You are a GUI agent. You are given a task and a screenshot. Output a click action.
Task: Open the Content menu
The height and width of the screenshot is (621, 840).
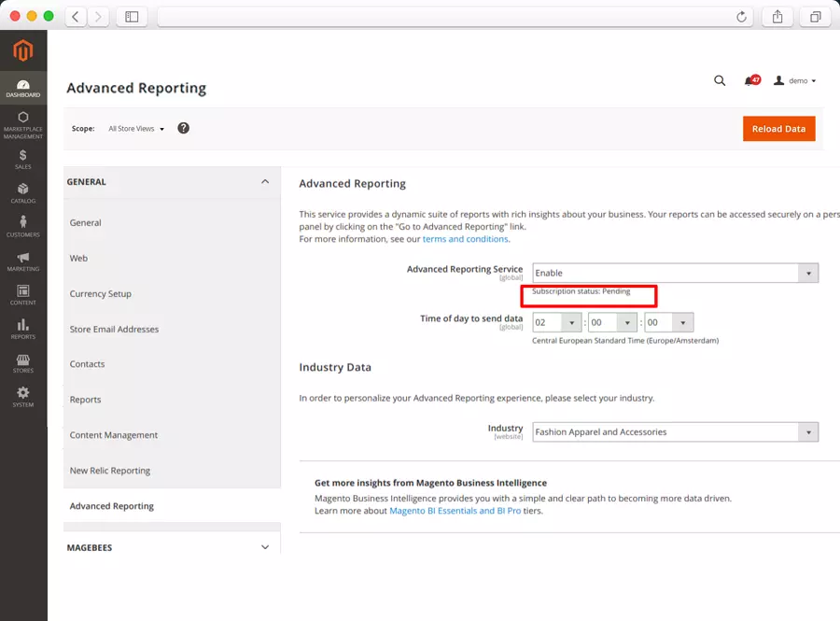(23, 295)
